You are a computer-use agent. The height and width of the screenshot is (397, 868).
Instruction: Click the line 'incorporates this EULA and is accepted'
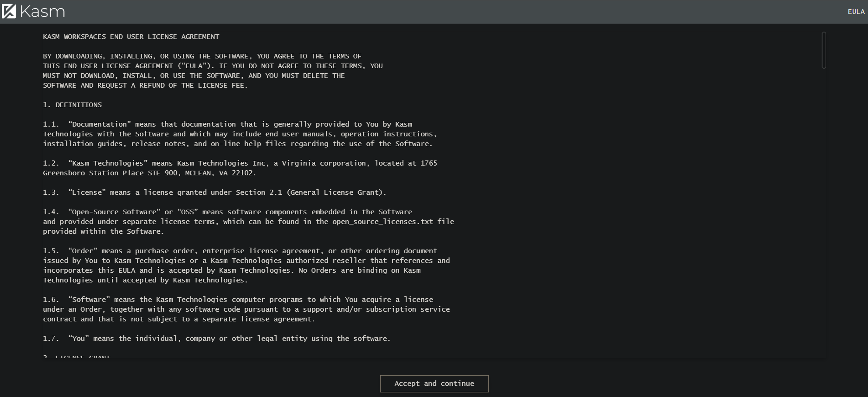click(x=232, y=270)
